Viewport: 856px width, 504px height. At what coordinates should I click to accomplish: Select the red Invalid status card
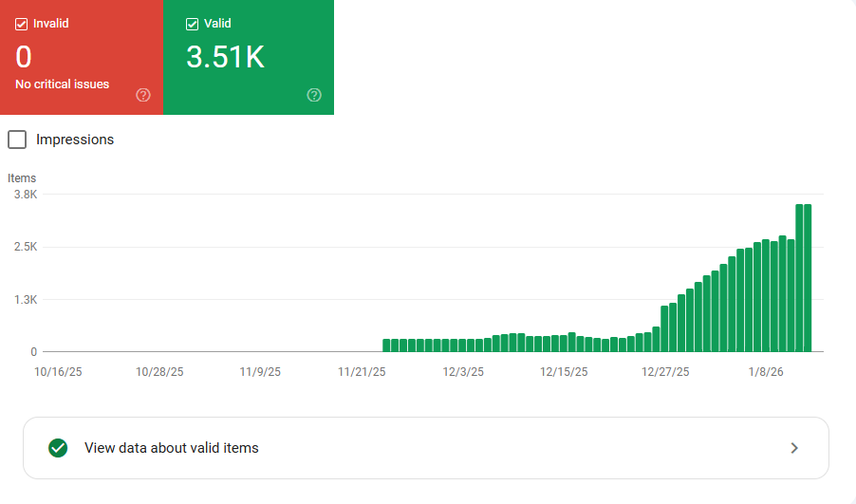(x=82, y=57)
